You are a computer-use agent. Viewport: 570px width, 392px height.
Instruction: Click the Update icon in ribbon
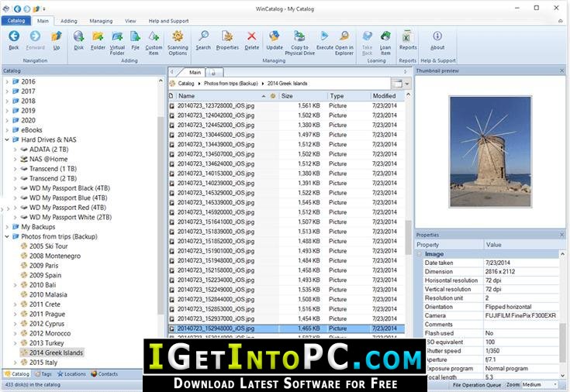pyautogui.click(x=275, y=36)
